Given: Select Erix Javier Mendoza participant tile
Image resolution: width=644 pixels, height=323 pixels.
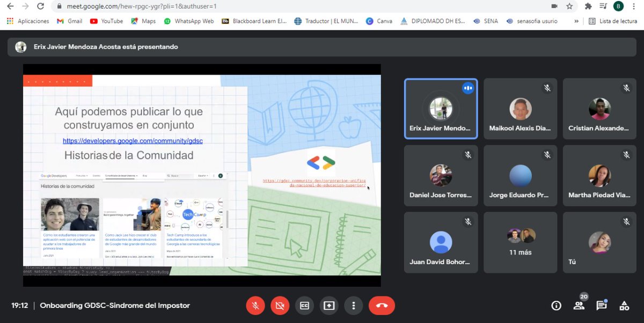Looking at the screenshot, I should (441, 109).
